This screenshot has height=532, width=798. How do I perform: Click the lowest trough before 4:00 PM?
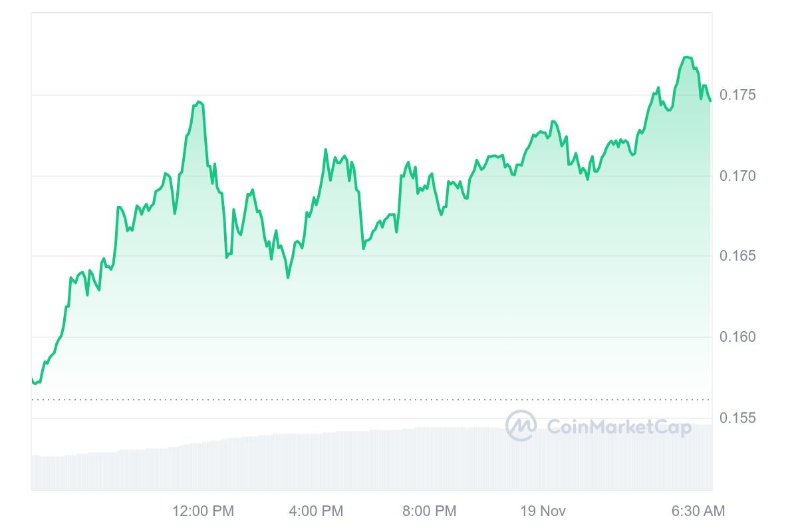click(288, 277)
